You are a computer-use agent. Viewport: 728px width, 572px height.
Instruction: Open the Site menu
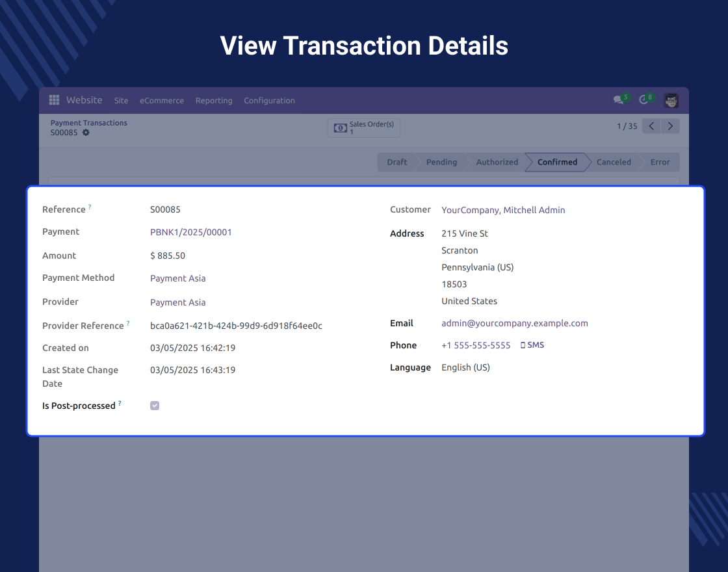[121, 101]
